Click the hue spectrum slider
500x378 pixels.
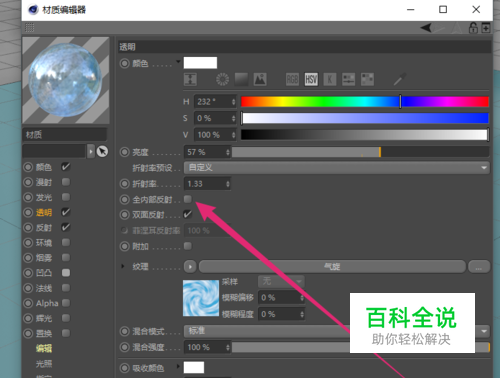tap(365, 102)
